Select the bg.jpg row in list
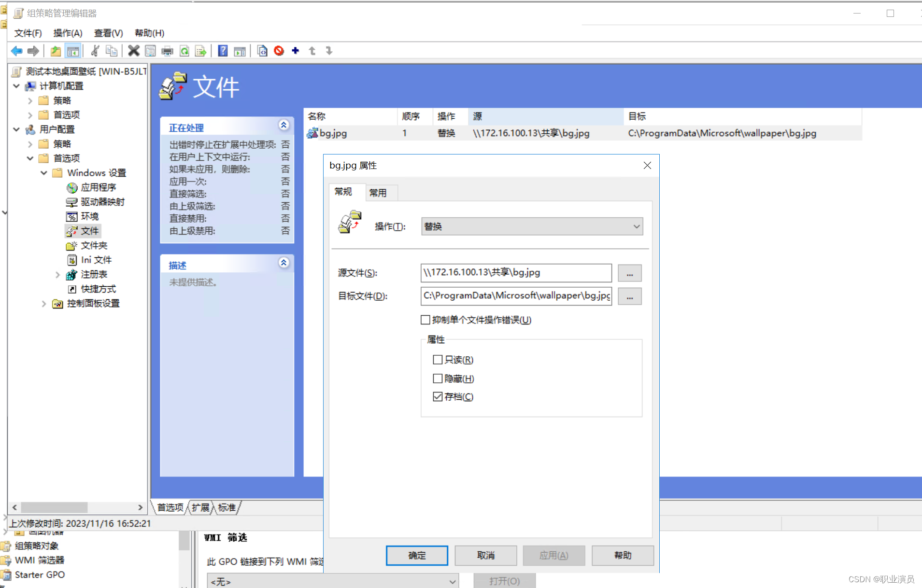This screenshot has width=922, height=588. pyautogui.click(x=583, y=133)
